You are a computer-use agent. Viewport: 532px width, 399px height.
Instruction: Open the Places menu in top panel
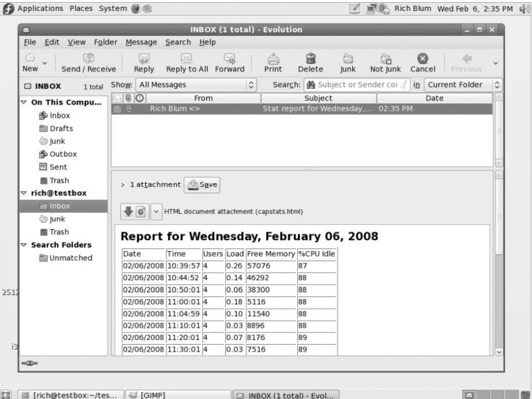point(81,8)
